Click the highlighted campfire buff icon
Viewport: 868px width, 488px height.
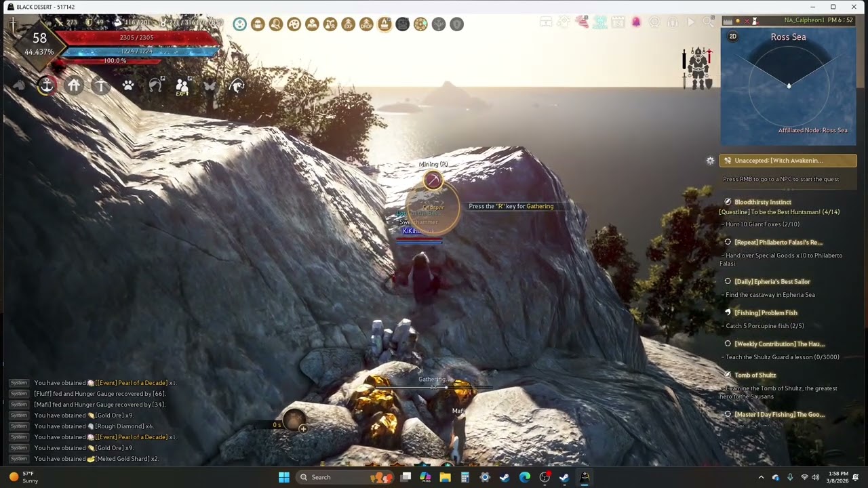pos(384,24)
